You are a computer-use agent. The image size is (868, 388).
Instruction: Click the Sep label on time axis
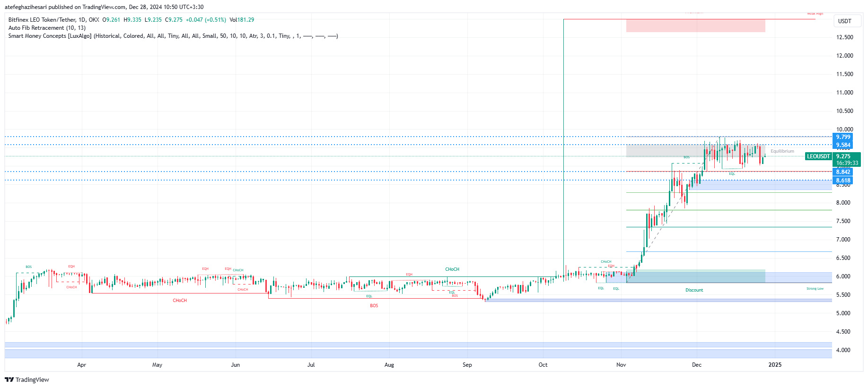467,365
